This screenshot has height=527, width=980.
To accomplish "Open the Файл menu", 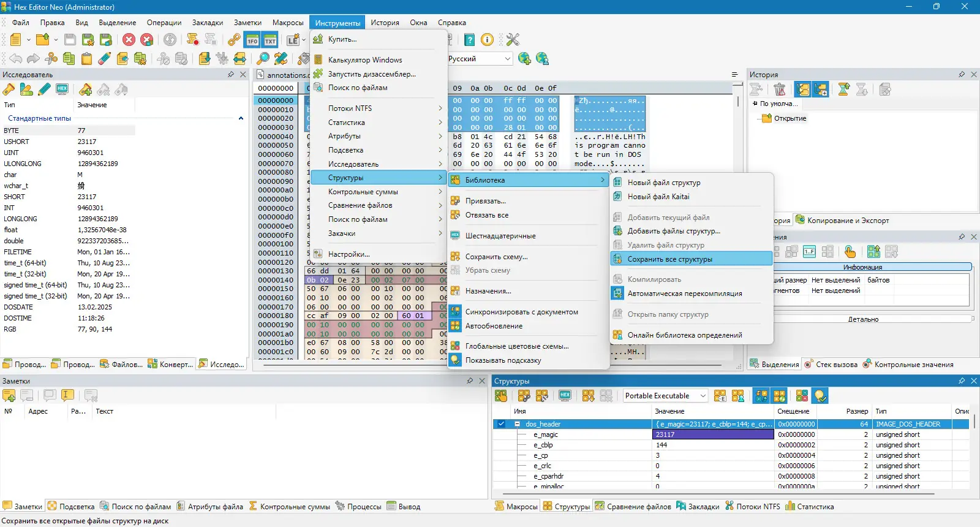I will [21, 23].
